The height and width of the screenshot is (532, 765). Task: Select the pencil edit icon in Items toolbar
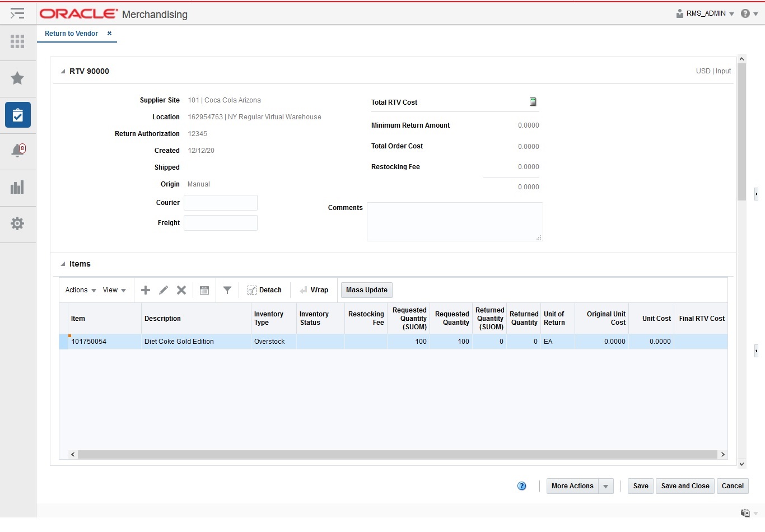[163, 290]
